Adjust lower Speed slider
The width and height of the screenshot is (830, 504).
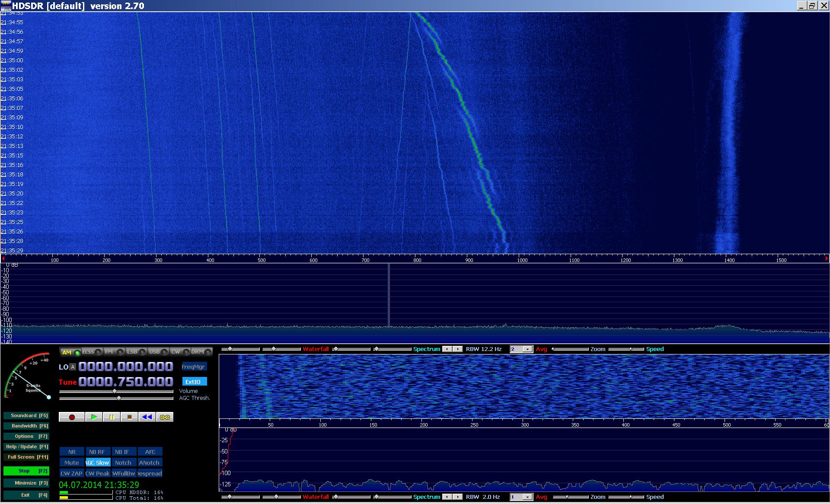pyautogui.click(x=626, y=497)
